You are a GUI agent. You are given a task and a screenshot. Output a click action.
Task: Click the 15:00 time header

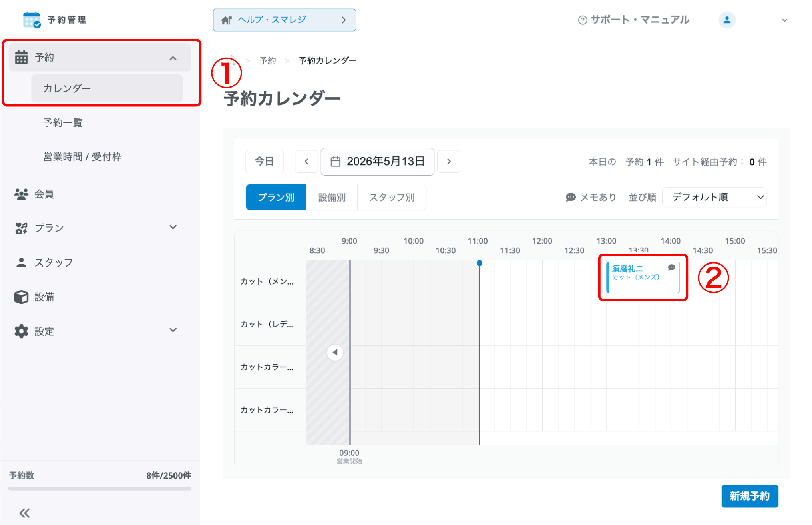pyautogui.click(x=735, y=241)
